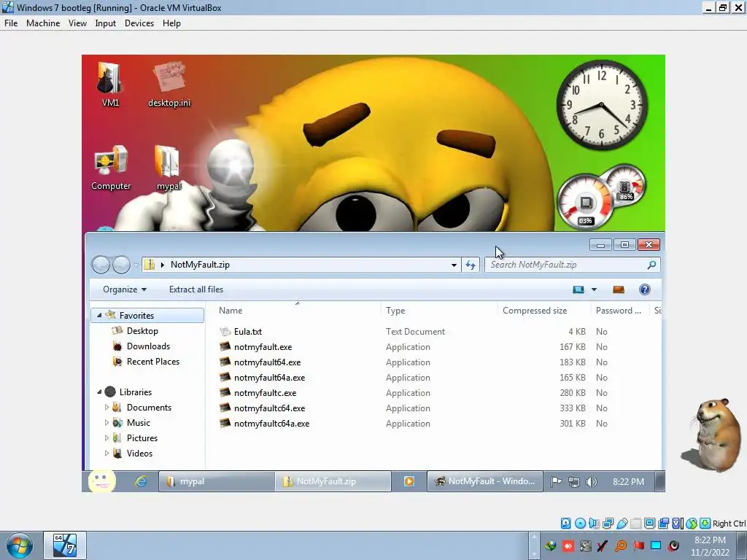Image resolution: width=747 pixels, height=560 pixels.
Task: Open Organize dropdown menu
Action: click(125, 289)
